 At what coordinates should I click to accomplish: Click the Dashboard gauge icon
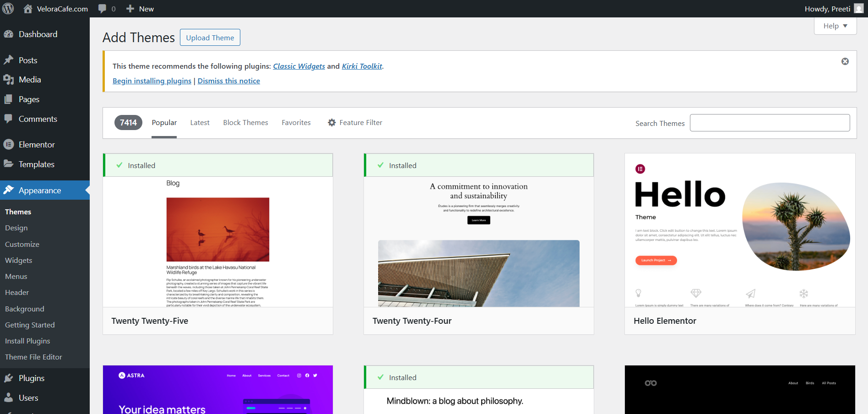pyautogui.click(x=9, y=34)
